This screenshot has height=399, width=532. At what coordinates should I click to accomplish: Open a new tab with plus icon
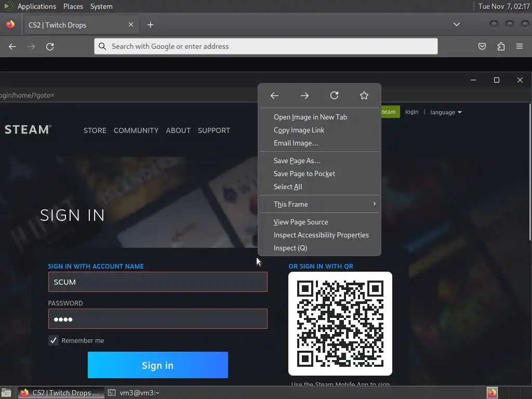click(150, 25)
